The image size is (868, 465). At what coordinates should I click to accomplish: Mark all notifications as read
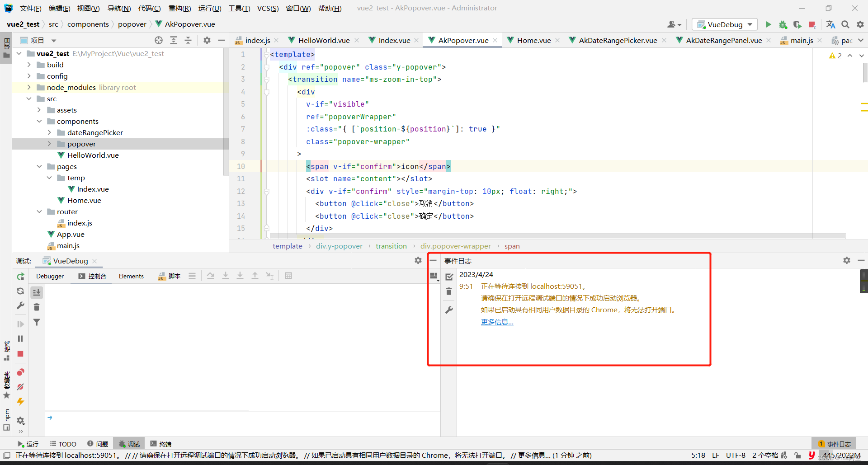[449, 276]
